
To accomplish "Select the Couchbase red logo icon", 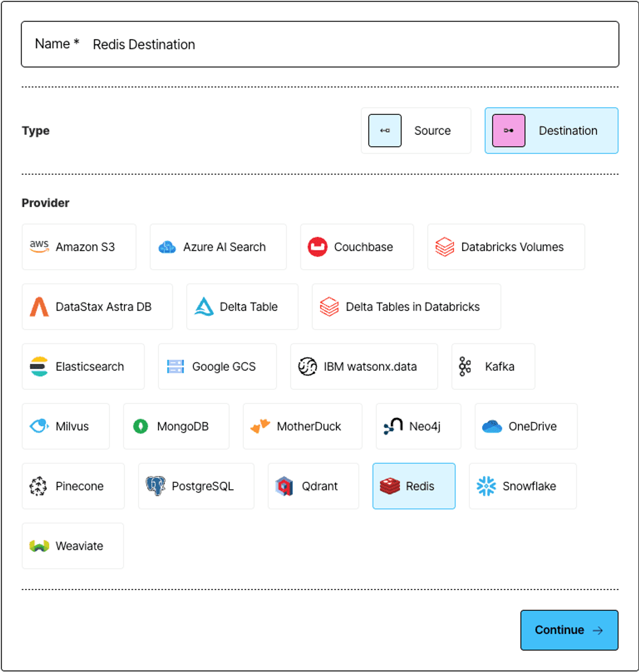I will tap(317, 247).
